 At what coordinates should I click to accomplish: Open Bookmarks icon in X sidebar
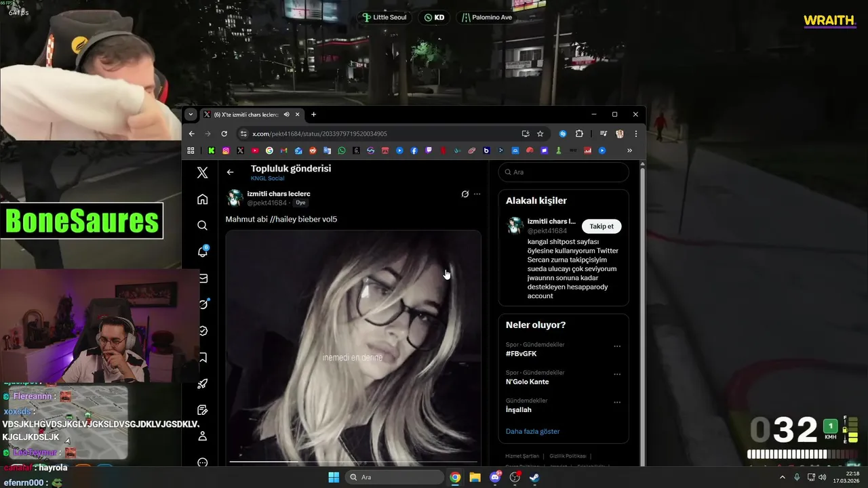pos(202,357)
